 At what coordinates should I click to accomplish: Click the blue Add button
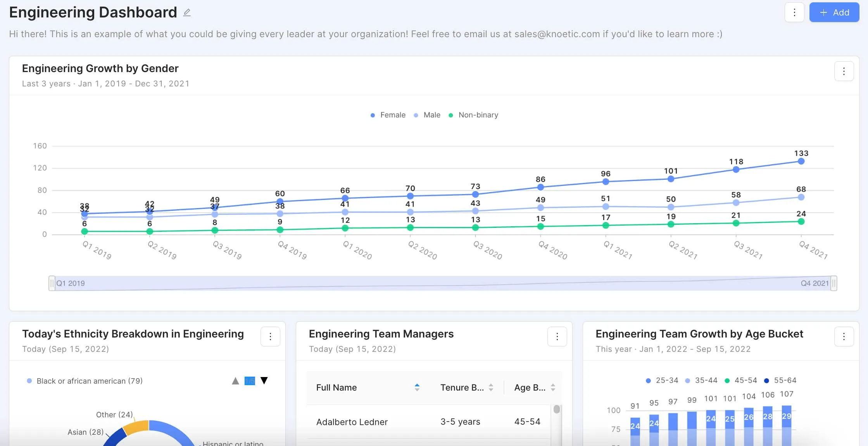(834, 12)
